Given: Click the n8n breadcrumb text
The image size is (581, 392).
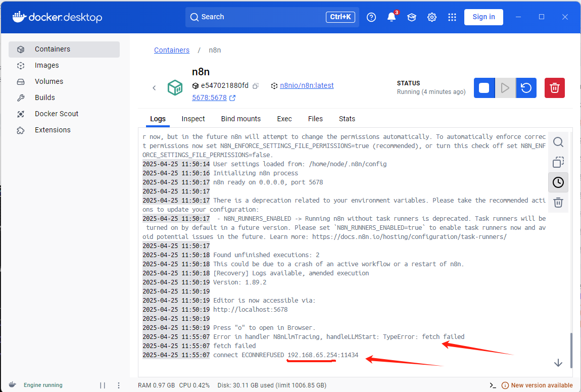Looking at the screenshot, I should 215,50.
